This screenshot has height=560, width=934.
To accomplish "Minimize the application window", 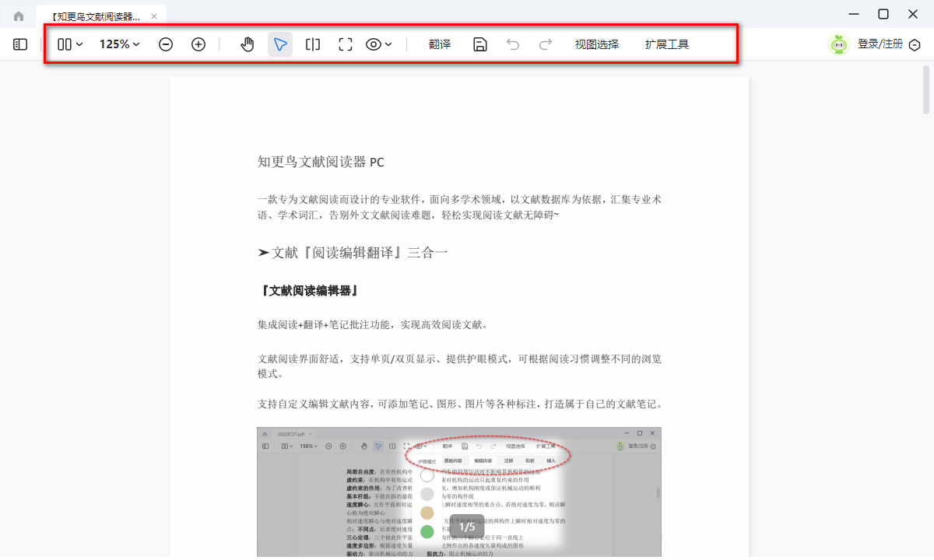I will coord(853,14).
